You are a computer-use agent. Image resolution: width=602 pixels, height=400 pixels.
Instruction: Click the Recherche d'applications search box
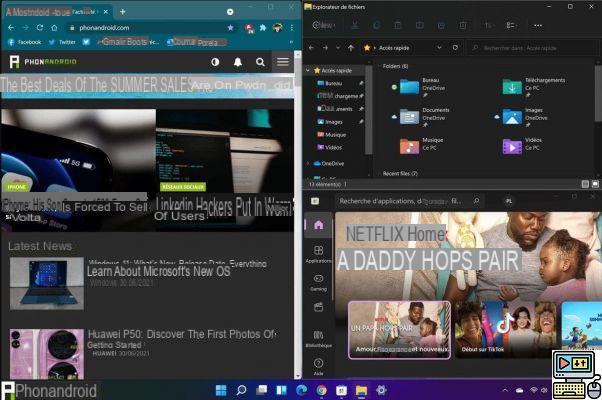pyautogui.click(x=409, y=201)
